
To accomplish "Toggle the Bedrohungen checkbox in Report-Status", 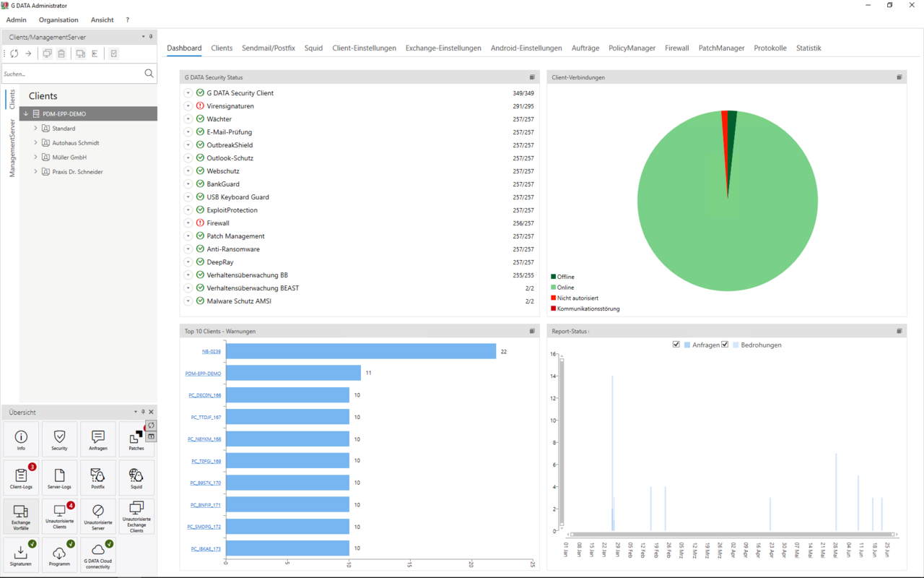I will (x=725, y=345).
